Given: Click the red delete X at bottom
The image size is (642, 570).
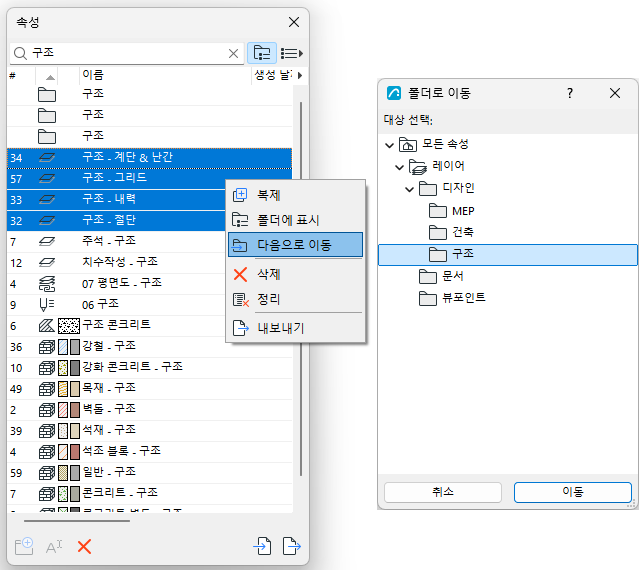Looking at the screenshot, I should pyautogui.click(x=84, y=547).
